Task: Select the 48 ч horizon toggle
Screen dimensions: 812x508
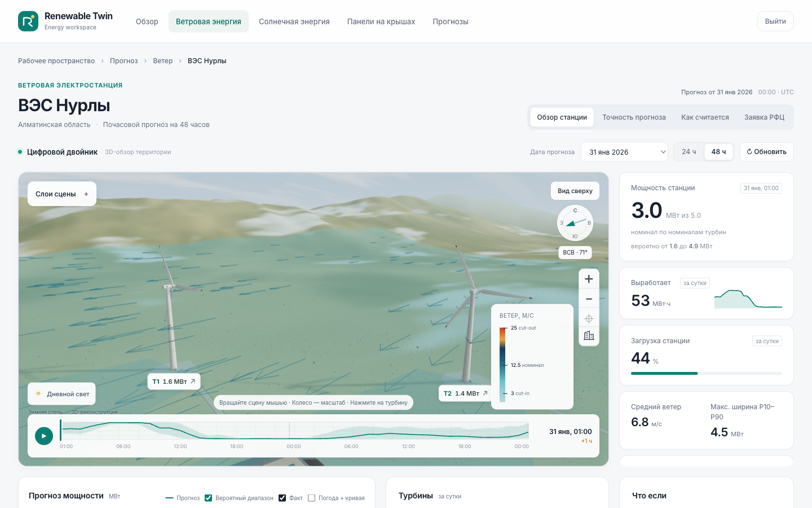Action: (x=718, y=152)
